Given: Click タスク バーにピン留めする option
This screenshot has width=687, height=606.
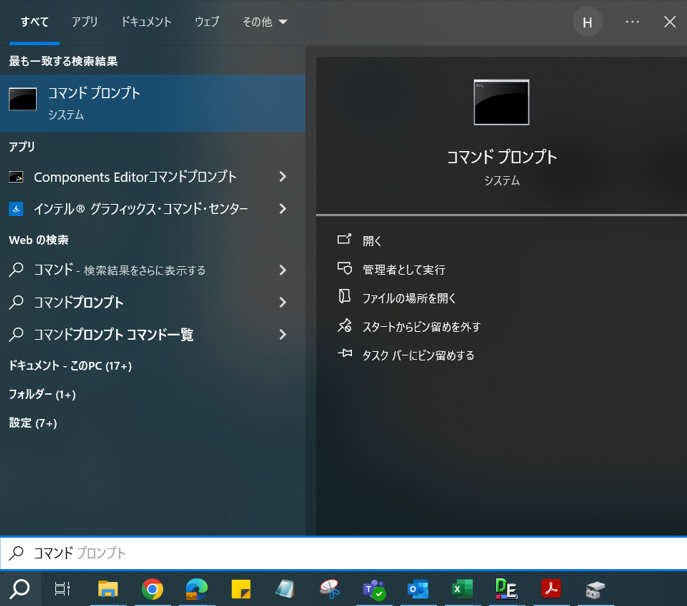Looking at the screenshot, I should click(x=417, y=355).
